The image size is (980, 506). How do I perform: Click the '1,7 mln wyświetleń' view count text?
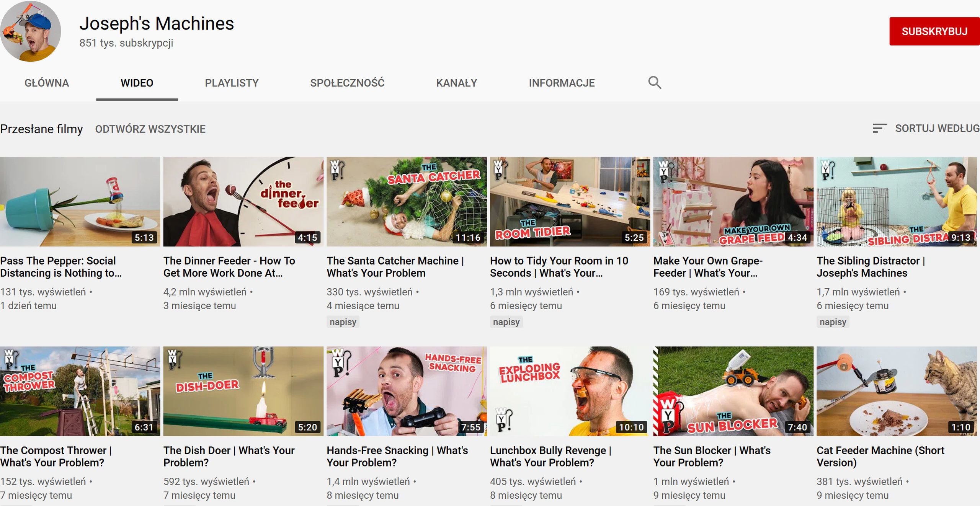pos(858,292)
